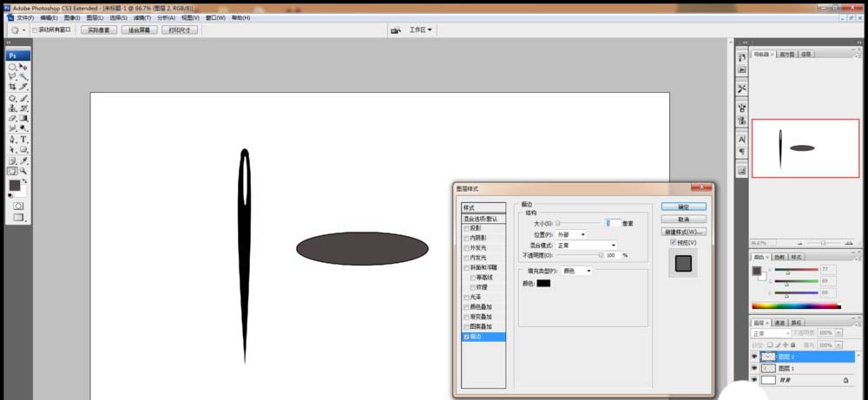Open the 填充类型 (Fill Type) dropdown
This screenshot has width=868, height=400.
(577, 271)
